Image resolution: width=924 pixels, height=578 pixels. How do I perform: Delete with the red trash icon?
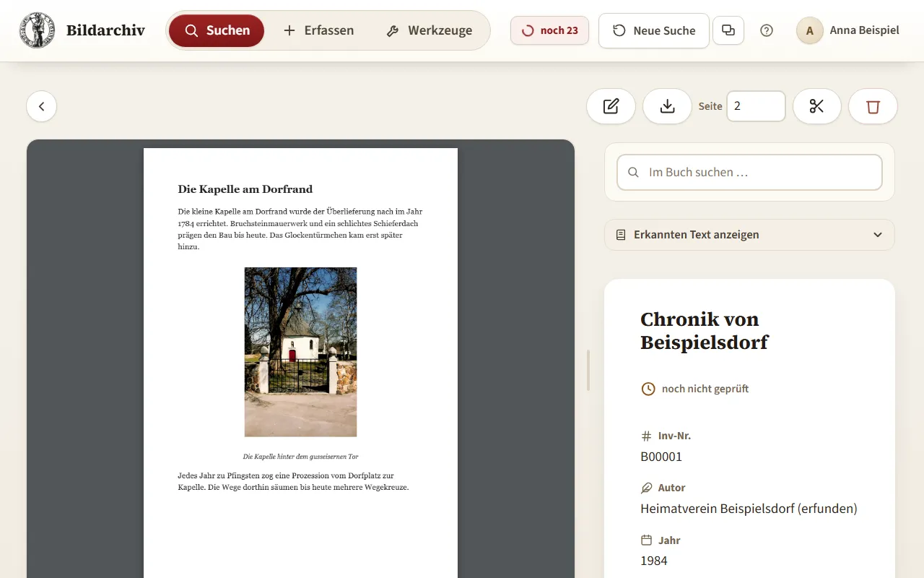click(873, 106)
